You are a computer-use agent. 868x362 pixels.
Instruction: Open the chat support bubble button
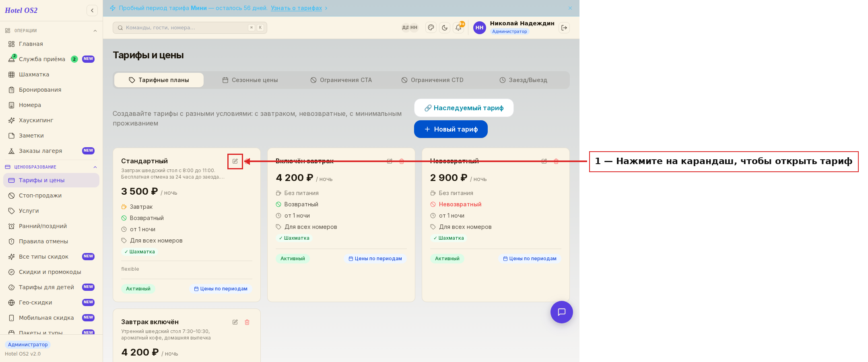click(562, 312)
